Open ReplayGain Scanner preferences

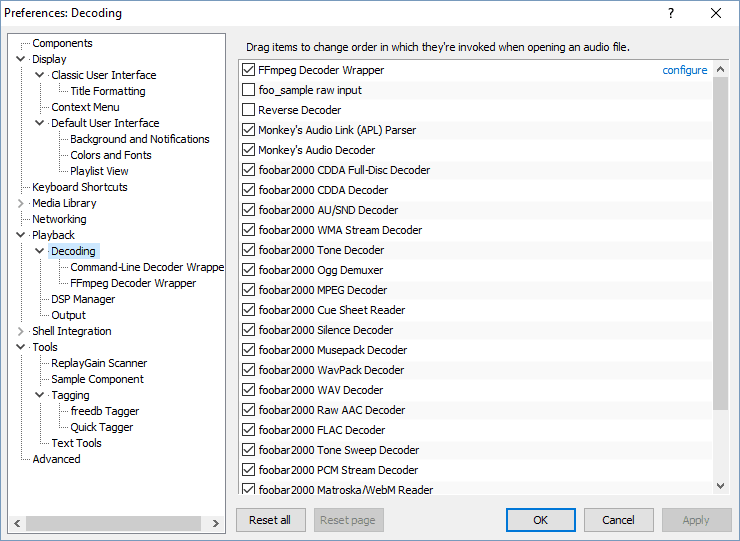99,363
